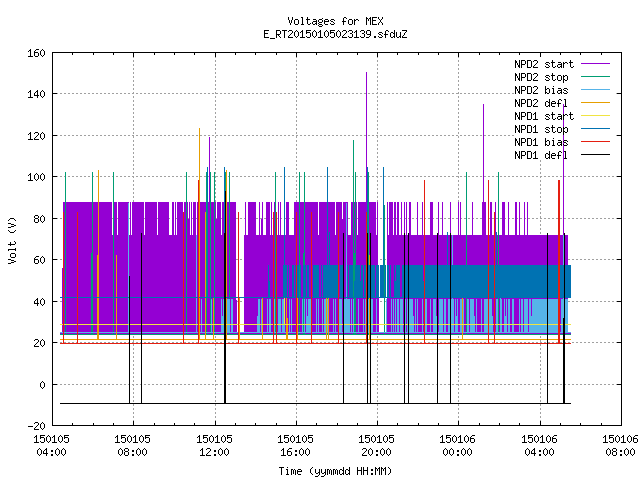This screenshot has width=640, height=480.
Task: Click the 150105 12:00 time tick label
Action: click(214, 445)
